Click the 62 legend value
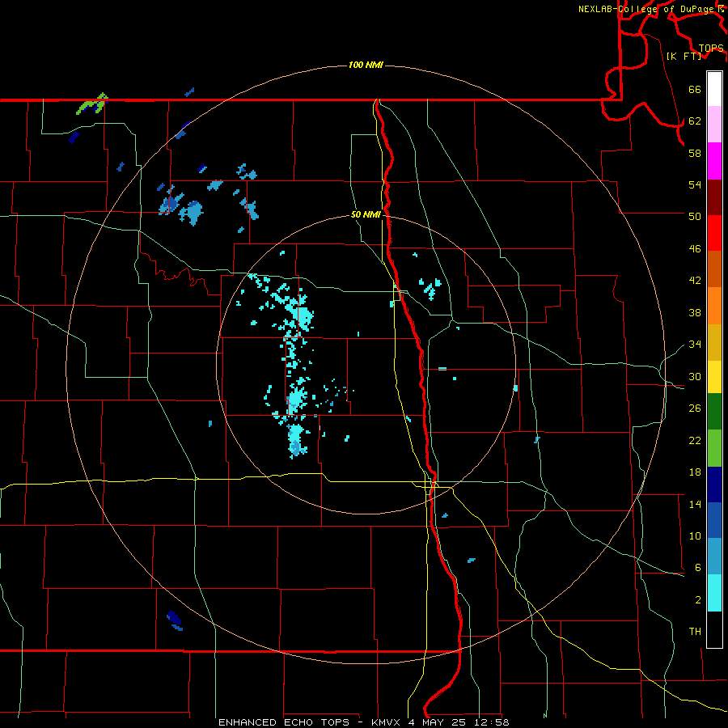This screenshot has height=728, width=728. (x=695, y=121)
